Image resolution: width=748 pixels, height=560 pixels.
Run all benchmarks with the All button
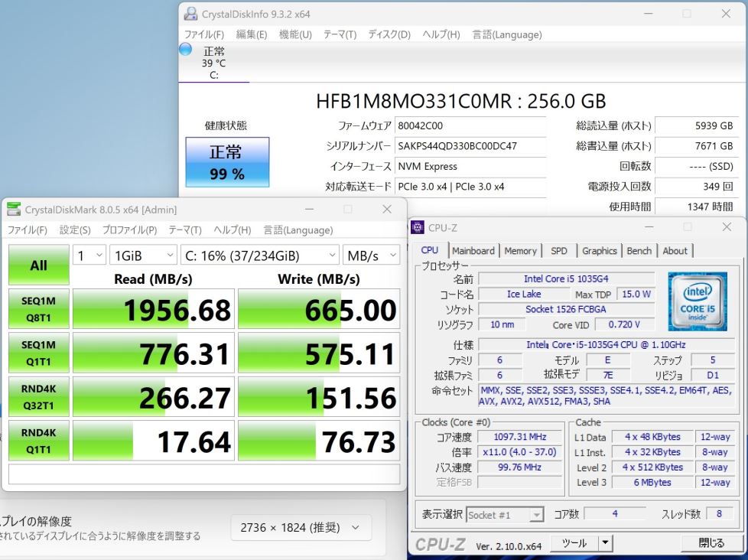click(x=39, y=265)
